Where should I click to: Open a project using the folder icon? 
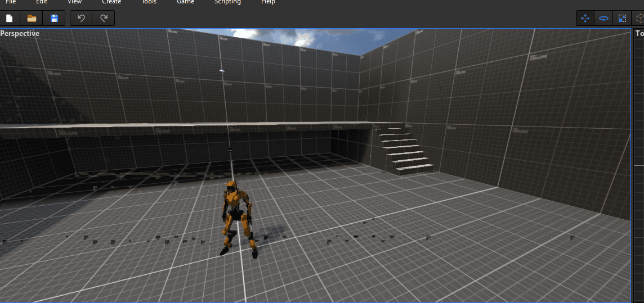[x=32, y=19]
